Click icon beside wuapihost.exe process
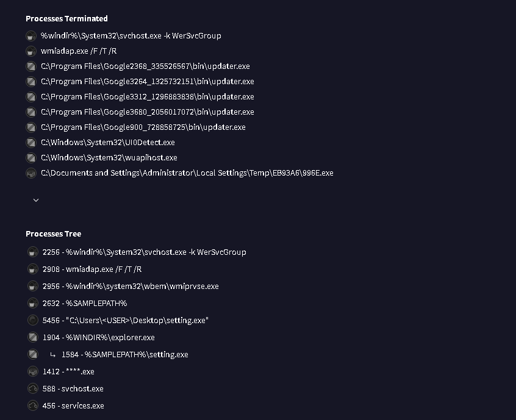516x420 pixels. (x=31, y=158)
